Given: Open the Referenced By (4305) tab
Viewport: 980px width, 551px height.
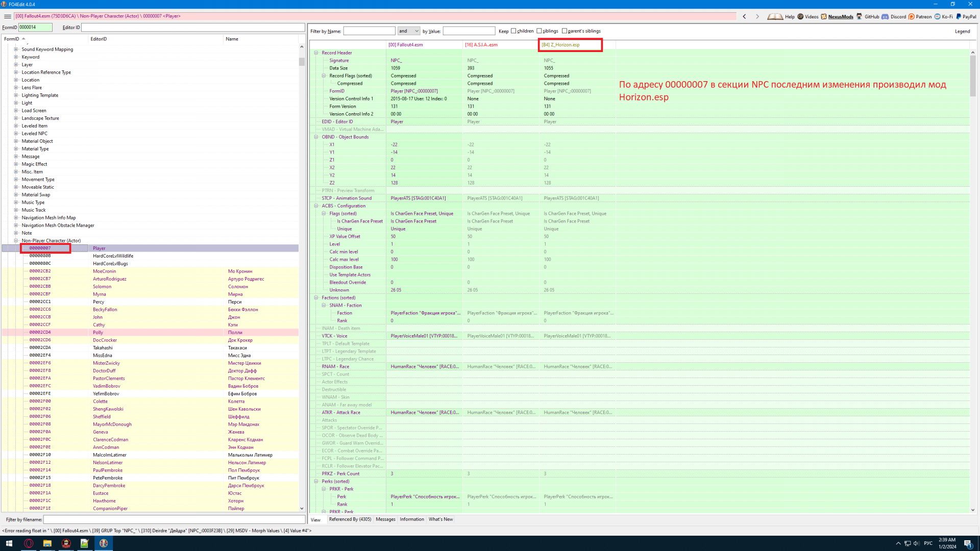Looking at the screenshot, I should [x=350, y=519].
